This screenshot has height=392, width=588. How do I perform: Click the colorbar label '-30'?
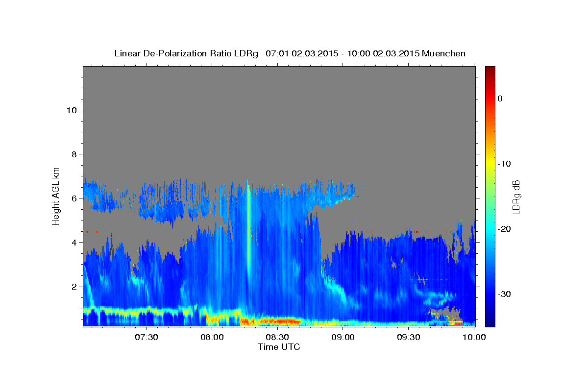click(504, 294)
